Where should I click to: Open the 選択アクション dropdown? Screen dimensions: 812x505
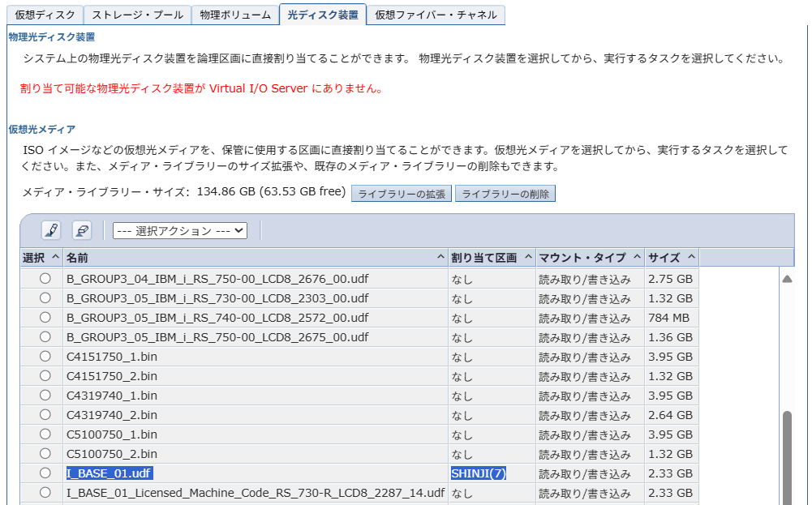pyautogui.click(x=180, y=231)
